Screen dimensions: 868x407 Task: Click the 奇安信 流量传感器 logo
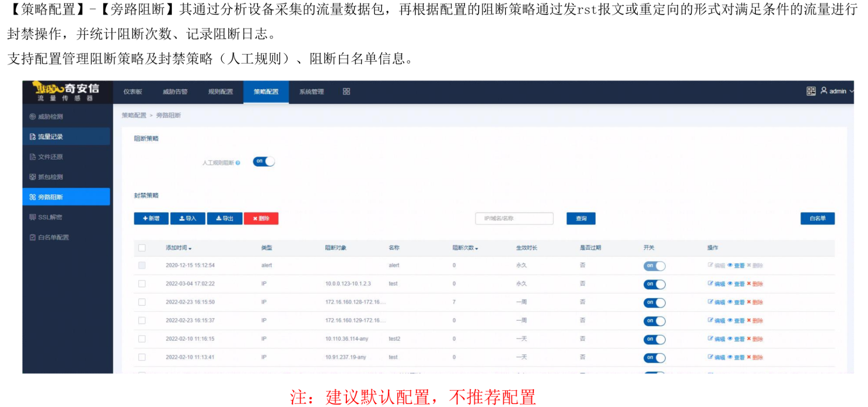[66, 91]
